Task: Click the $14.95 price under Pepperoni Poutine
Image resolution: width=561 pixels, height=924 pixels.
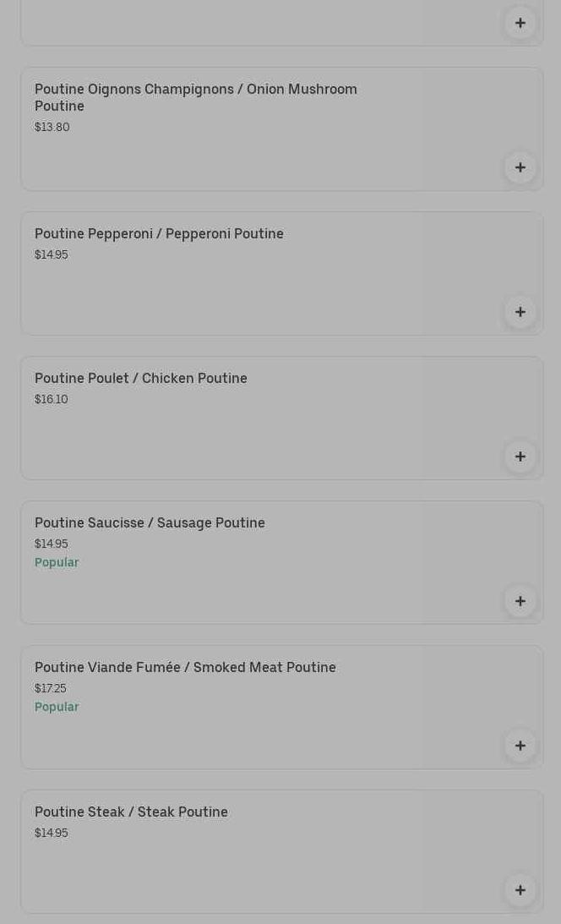Action: click(52, 254)
